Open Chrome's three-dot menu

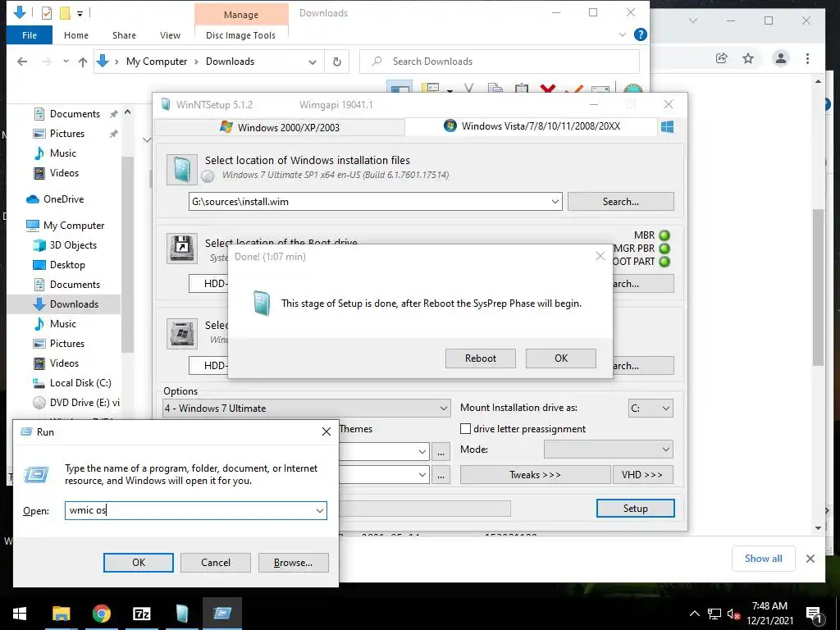click(807, 58)
